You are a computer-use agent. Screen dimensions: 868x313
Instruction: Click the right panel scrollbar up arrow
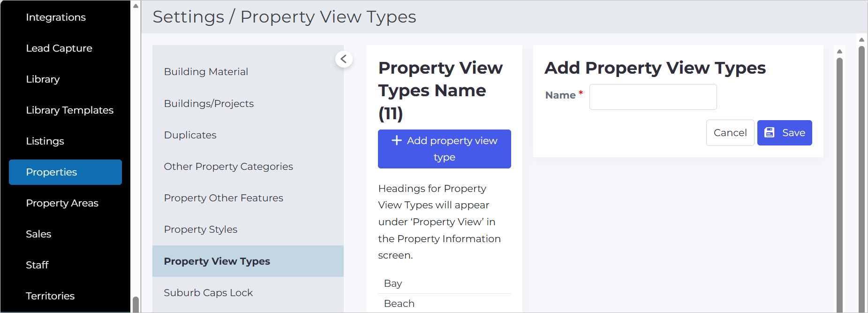(839, 51)
